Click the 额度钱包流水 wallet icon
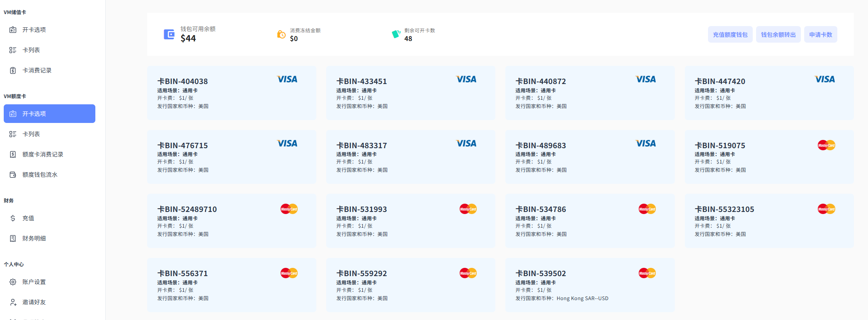 tap(13, 175)
